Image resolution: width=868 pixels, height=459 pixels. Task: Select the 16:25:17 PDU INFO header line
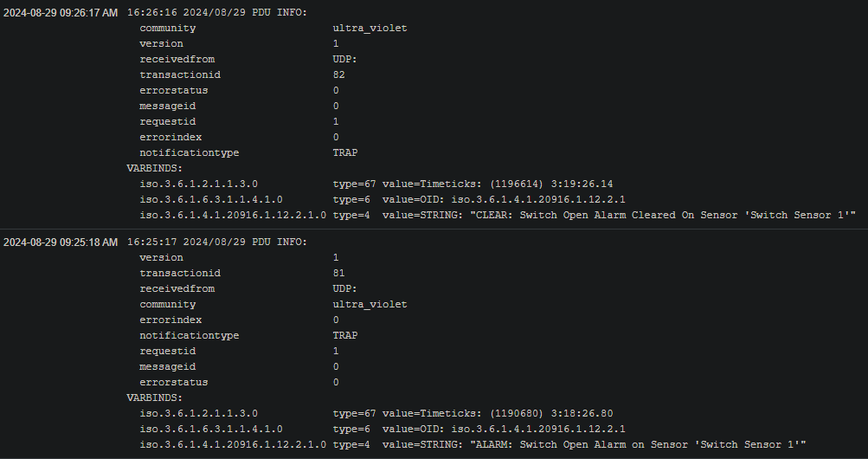point(216,242)
